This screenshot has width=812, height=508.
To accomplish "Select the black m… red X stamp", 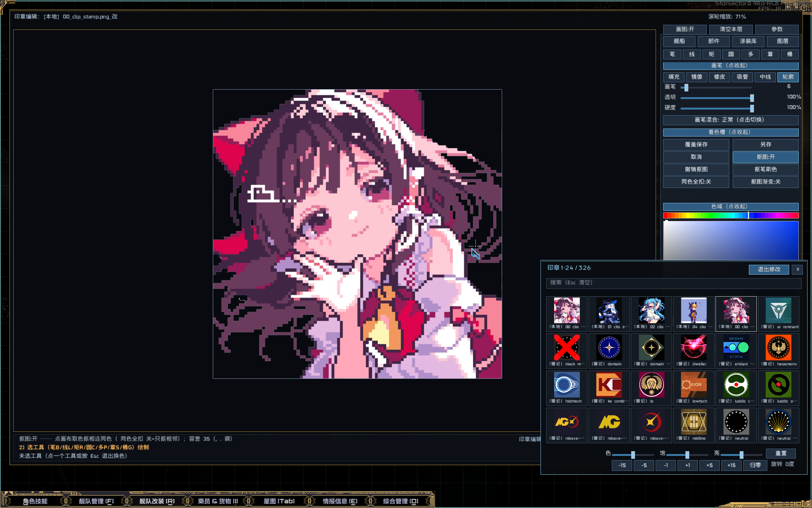I will pos(567,351).
